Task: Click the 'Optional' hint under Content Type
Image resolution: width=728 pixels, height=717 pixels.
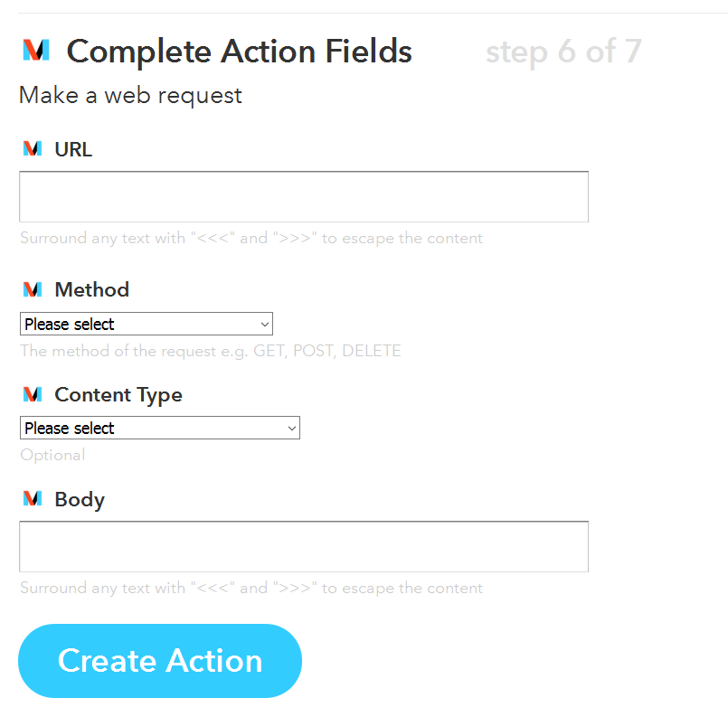Action: (x=52, y=455)
